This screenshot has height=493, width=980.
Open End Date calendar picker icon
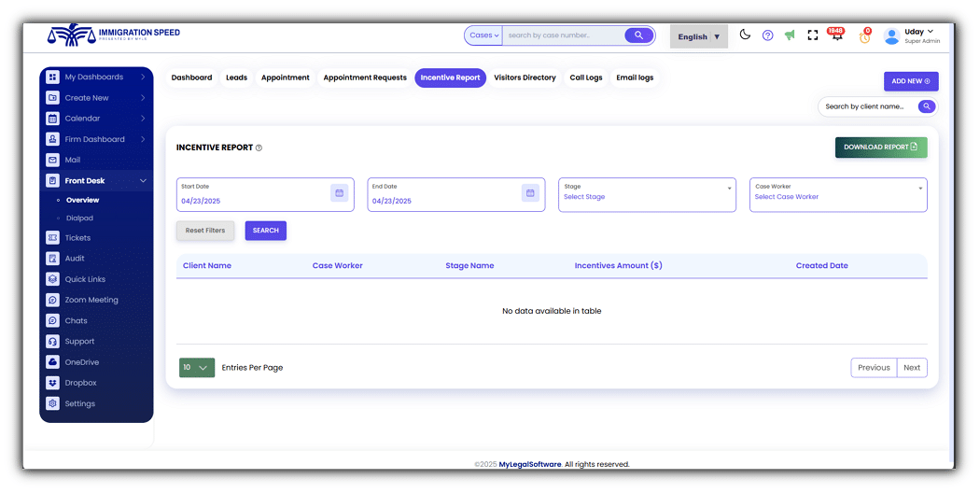click(530, 193)
